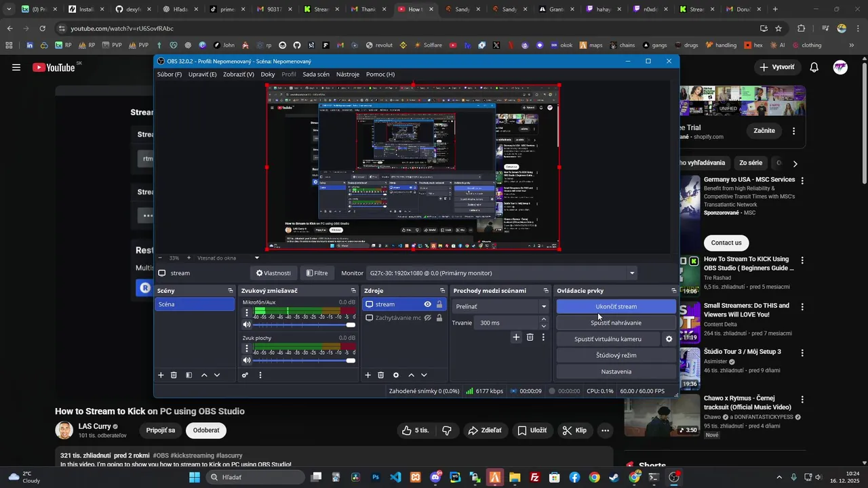The height and width of the screenshot is (488, 868).
Task: Open Nastavenia settings button
Action: [x=616, y=371]
